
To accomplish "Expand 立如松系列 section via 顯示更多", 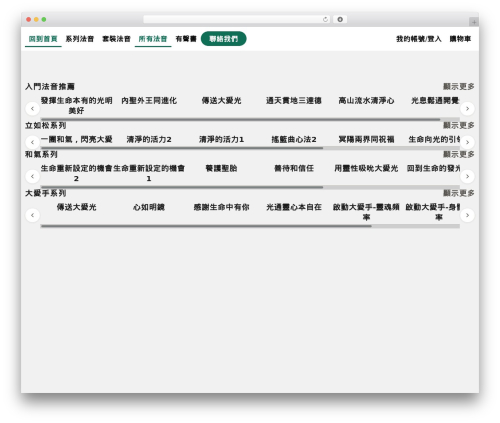I will (459, 125).
